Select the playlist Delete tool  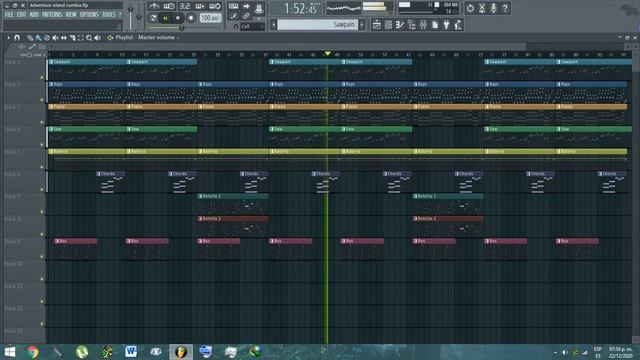click(x=47, y=38)
